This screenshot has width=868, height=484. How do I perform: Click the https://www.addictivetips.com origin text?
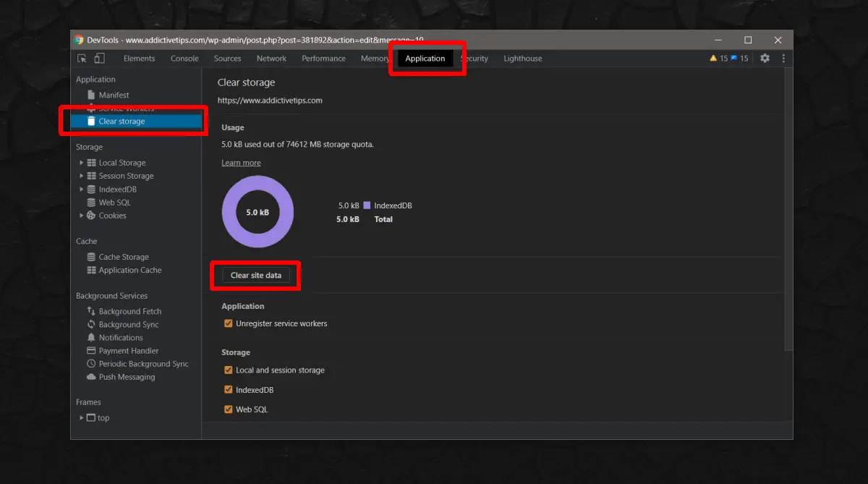point(270,101)
